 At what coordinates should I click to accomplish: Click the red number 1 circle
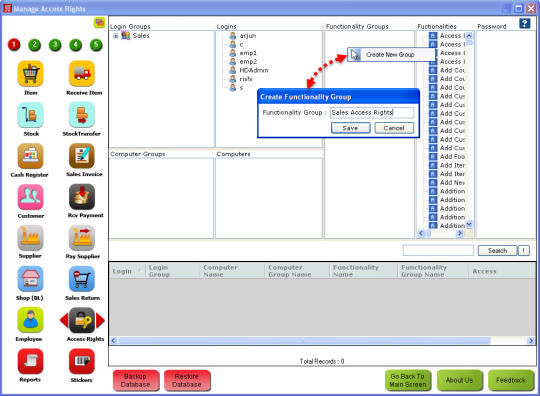click(x=14, y=45)
